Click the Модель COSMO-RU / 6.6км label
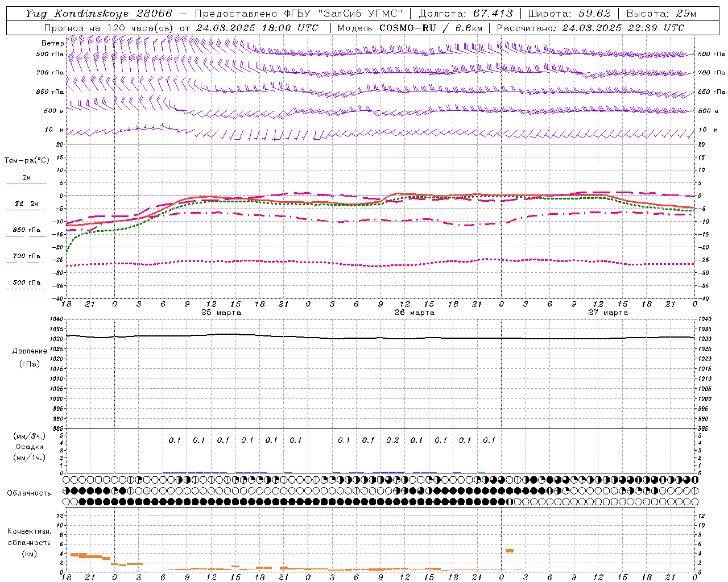 coord(409,28)
